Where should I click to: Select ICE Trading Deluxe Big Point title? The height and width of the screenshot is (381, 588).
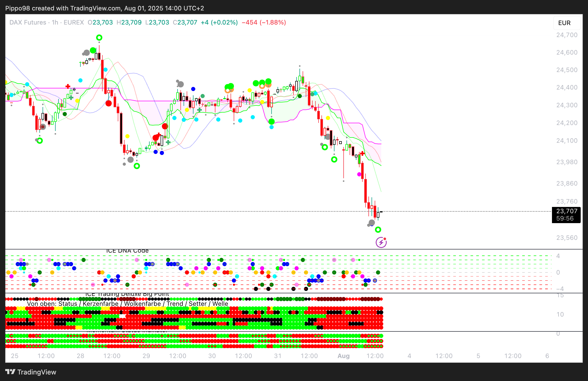coord(127,294)
